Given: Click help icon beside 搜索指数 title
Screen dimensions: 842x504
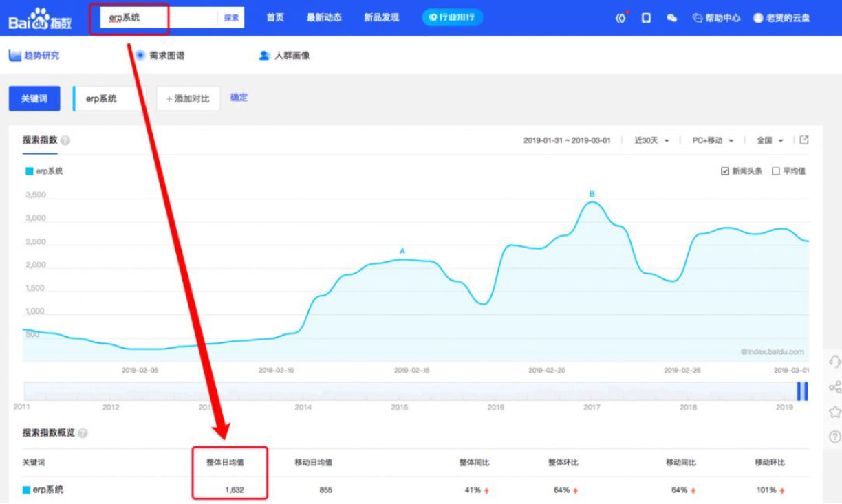Looking at the screenshot, I should coord(65,140).
